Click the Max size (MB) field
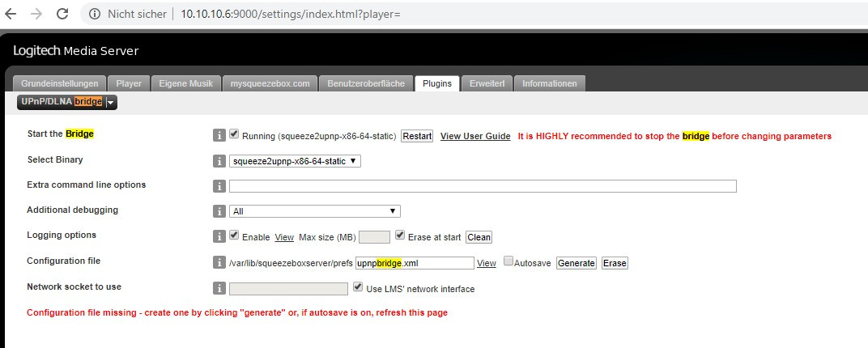 click(x=375, y=237)
